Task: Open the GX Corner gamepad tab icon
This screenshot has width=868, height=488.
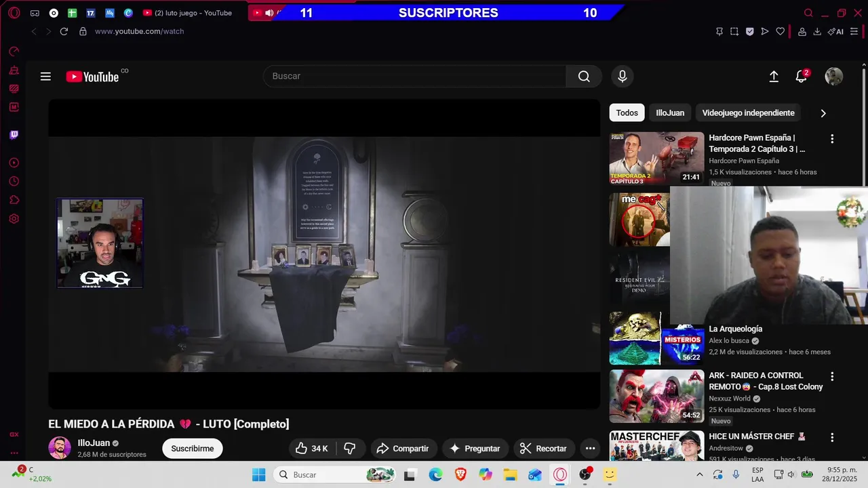Action: tap(35, 13)
